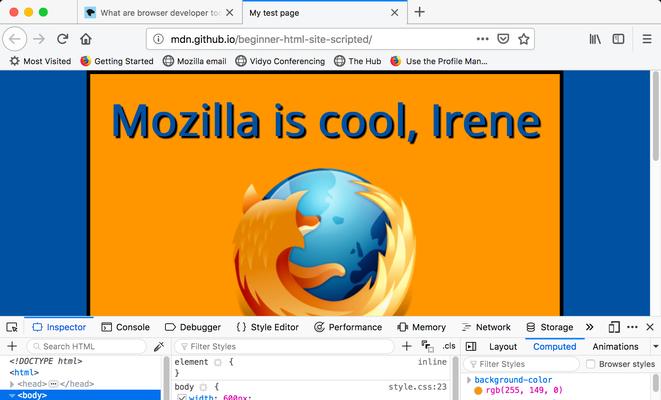This screenshot has height=400, width=661.
Task: Open the Storage tab
Action: pyautogui.click(x=549, y=327)
